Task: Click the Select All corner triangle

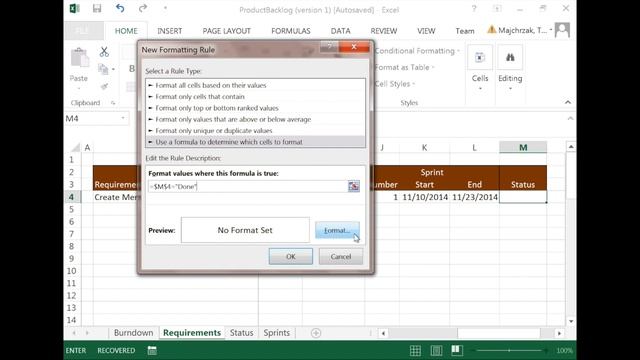Action: 76,147
